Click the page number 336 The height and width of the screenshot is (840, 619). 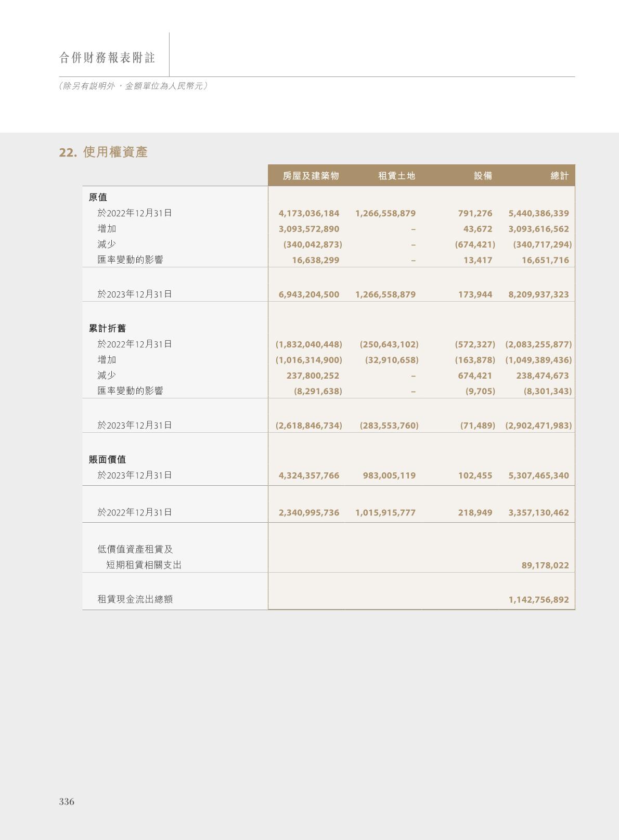pyautogui.click(x=67, y=802)
